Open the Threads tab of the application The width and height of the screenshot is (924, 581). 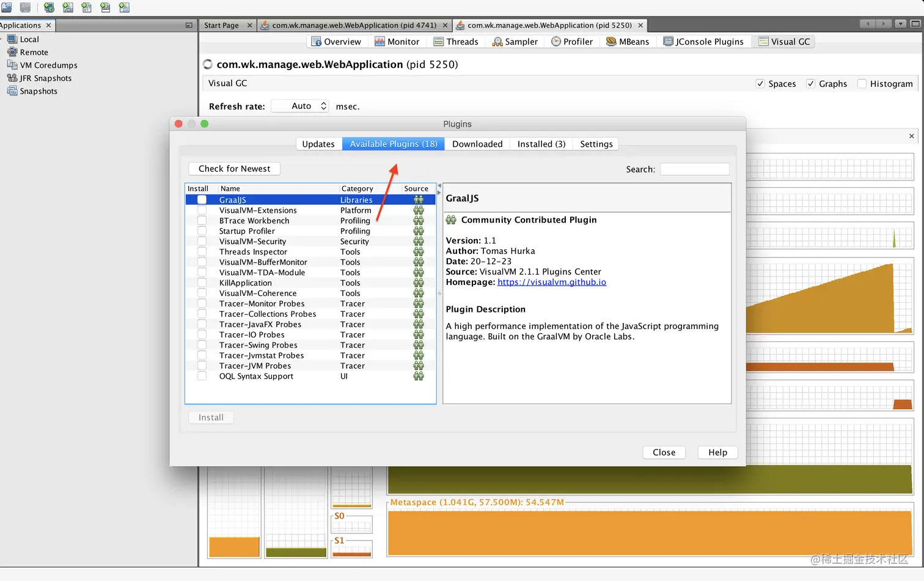click(x=456, y=42)
